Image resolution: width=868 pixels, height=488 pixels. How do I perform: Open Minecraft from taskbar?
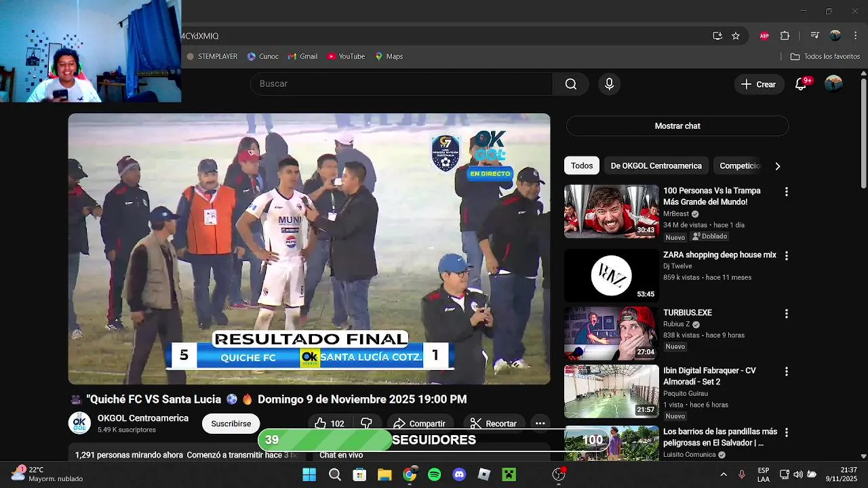509,474
